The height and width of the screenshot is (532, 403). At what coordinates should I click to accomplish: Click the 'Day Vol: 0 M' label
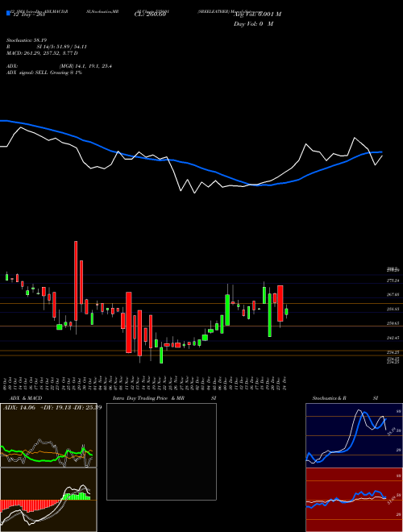[253, 24]
